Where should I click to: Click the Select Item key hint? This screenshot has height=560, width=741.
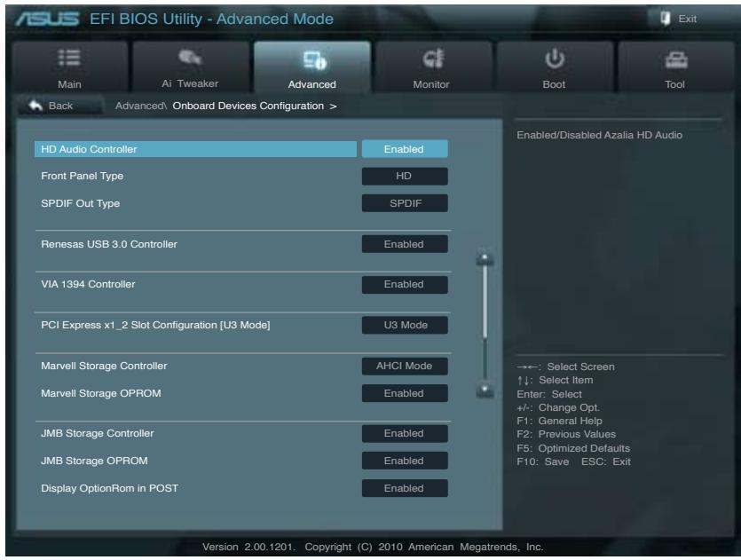555,380
